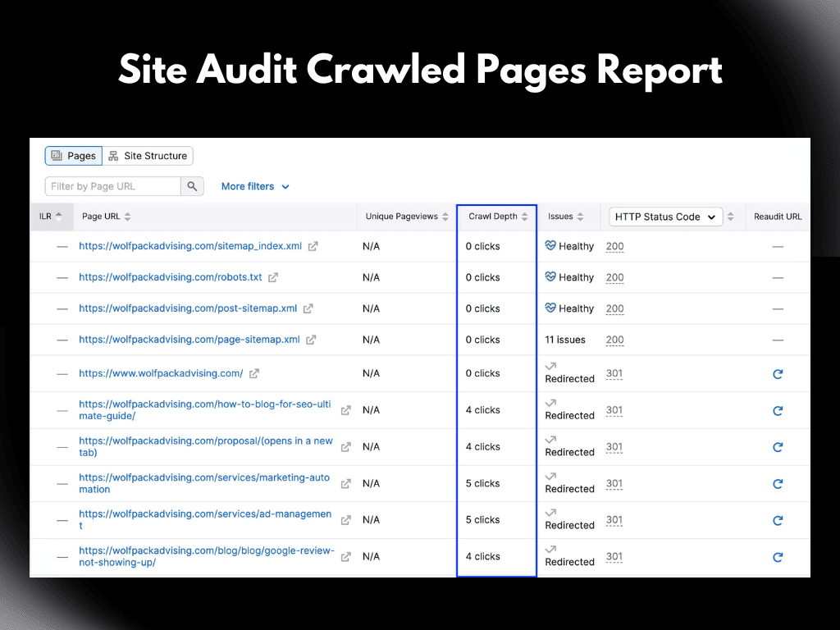
Task: Click status 200 for robots.txt
Action: pyautogui.click(x=615, y=277)
